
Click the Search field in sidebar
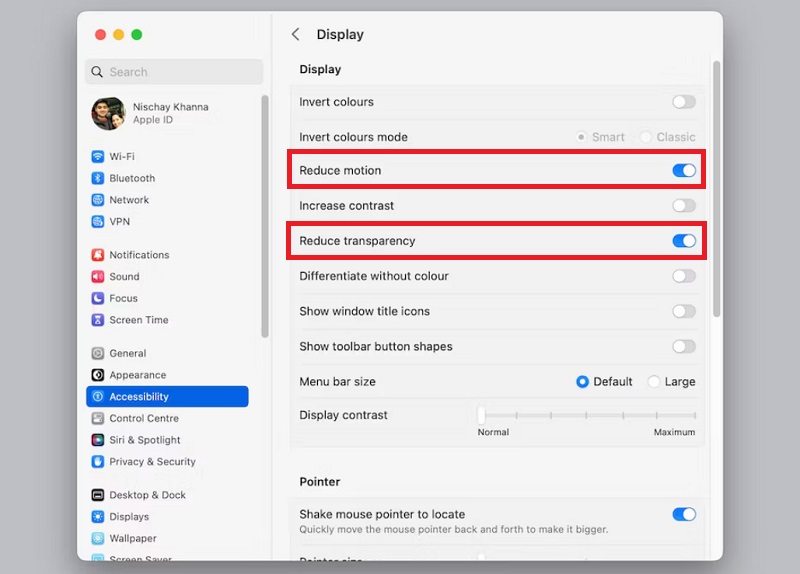[x=175, y=72]
